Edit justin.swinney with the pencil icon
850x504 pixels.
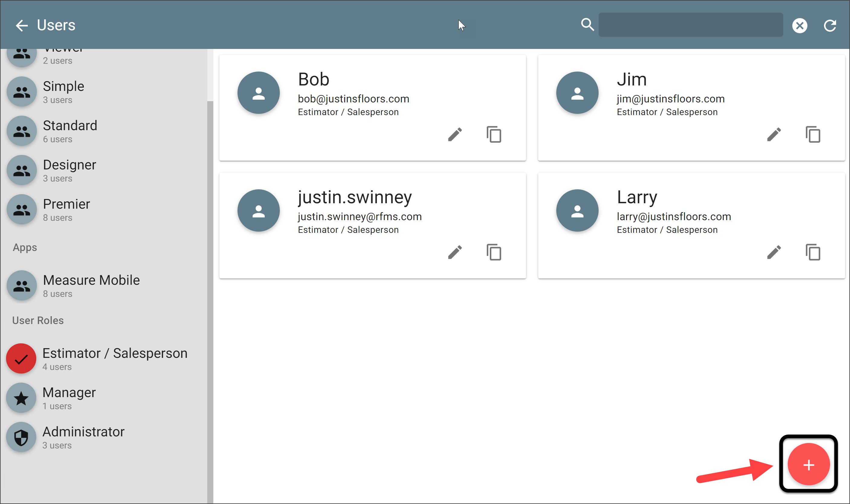point(454,252)
